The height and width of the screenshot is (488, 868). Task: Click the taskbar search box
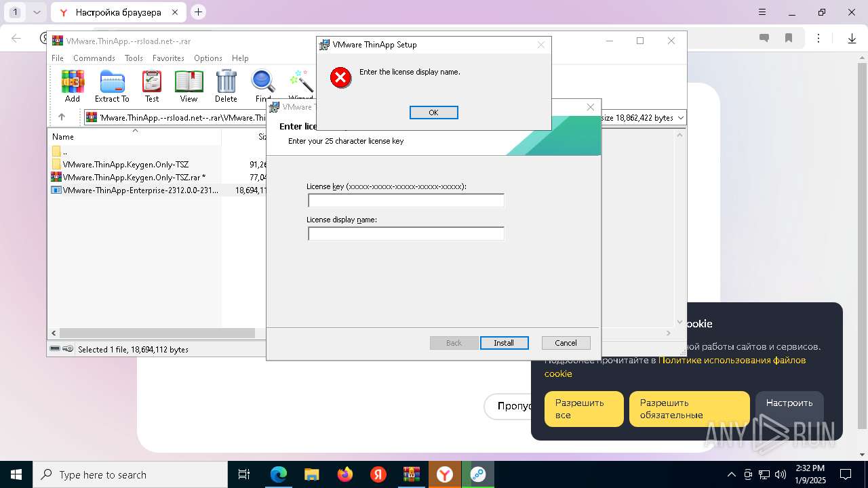(130, 474)
